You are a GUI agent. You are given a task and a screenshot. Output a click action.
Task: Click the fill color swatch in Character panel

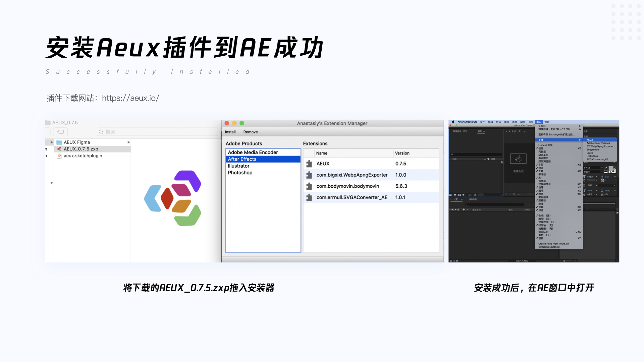[x=611, y=169]
